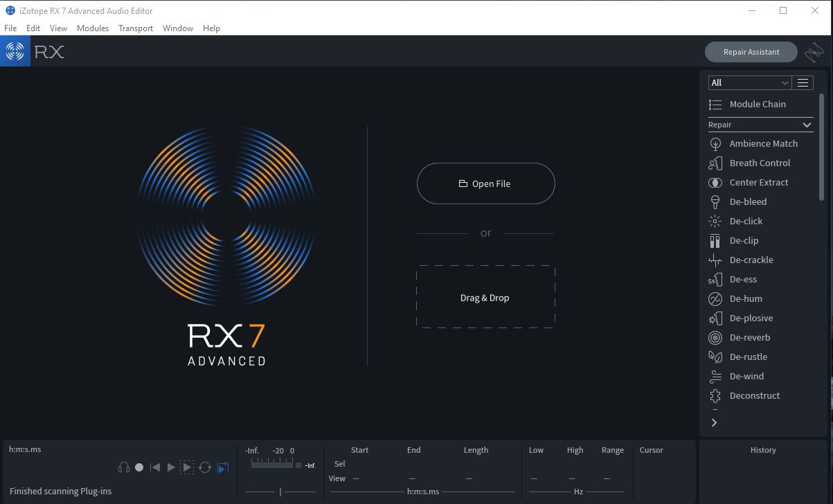This screenshot has width=833, height=504.
Task: Click the History panel header
Action: pos(763,450)
